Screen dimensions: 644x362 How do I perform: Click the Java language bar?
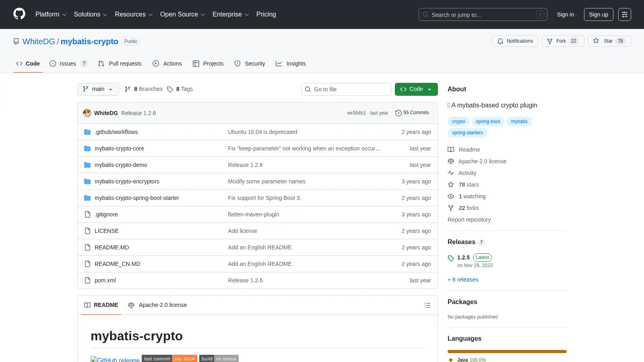click(x=507, y=352)
